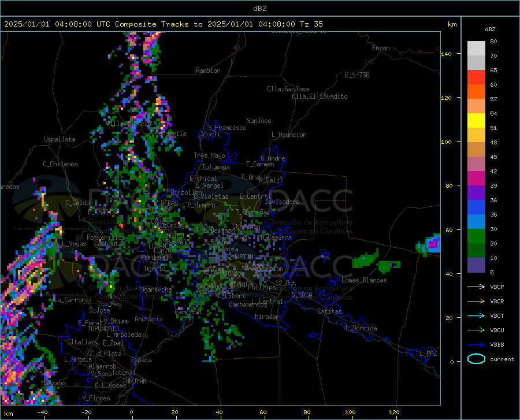Click the 'Uspallata' map label
The image size is (520, 420).
click(x=60, y=139)
